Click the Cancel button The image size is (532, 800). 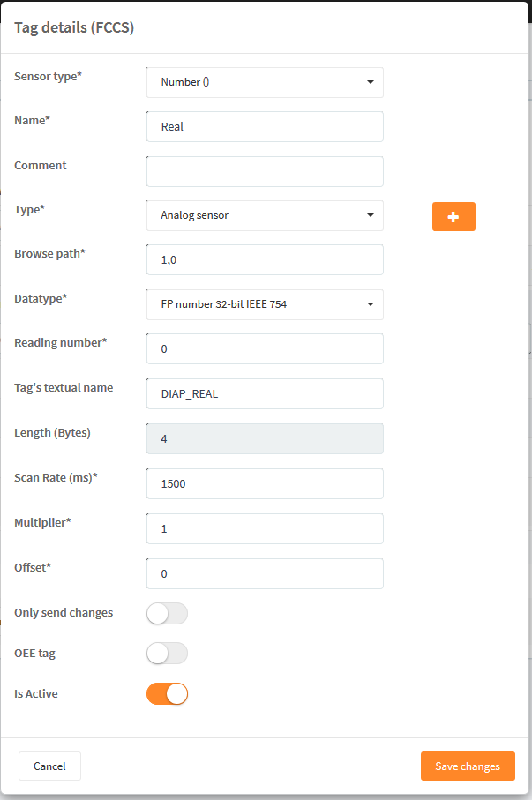(49, 766)
